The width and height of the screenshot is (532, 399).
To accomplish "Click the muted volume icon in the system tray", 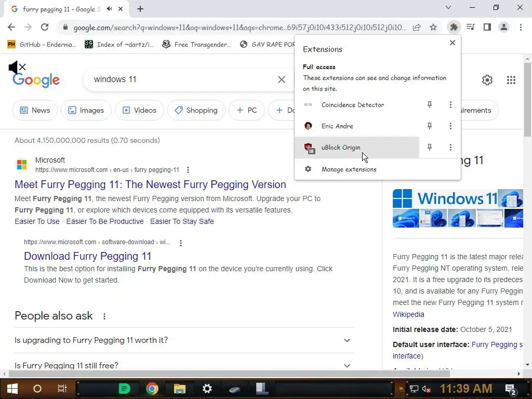I will [x=427, y=389].
